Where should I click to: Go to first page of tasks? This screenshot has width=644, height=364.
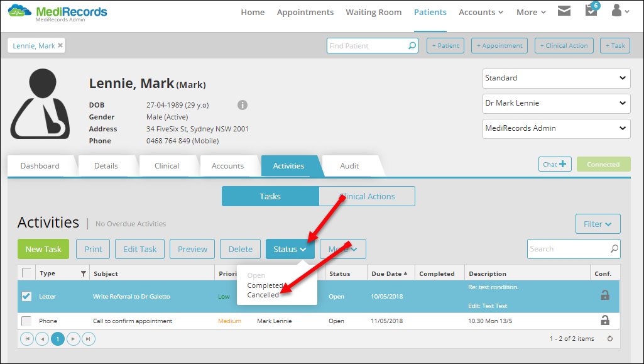click(x=27, y=339)
